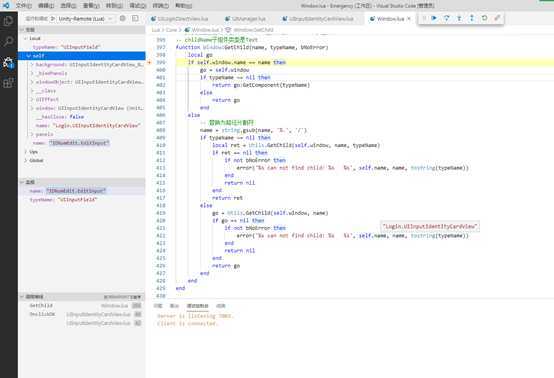Switch to the 终端 Terminal panel tab

pyautogui.click(x=221, y=306)
